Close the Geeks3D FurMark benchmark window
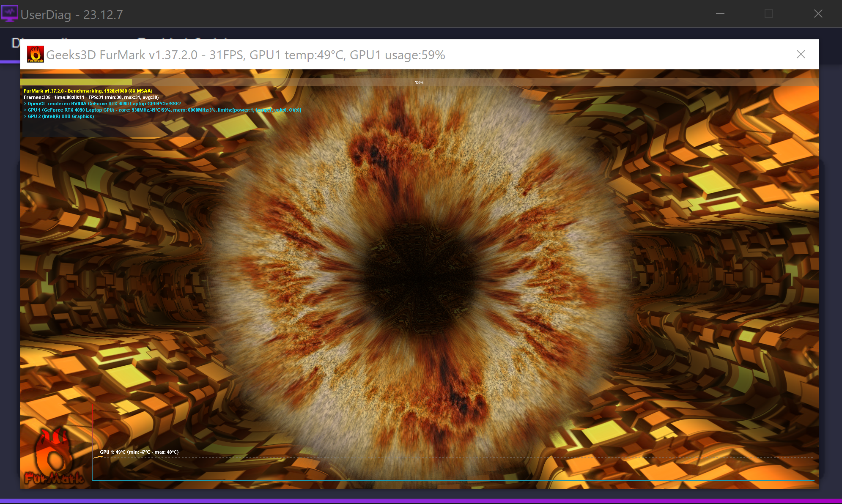Screen dimensions: 842x504 pyautogui.click(x=801, y=54)
